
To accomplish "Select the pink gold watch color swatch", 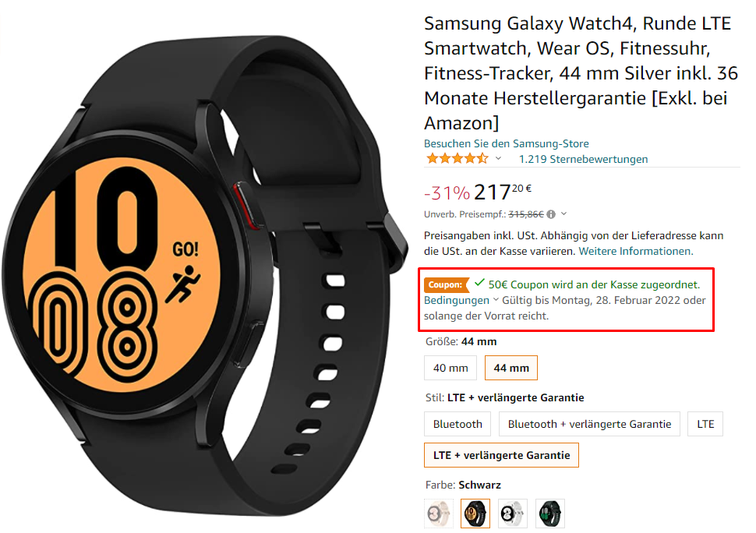I will [439, 514].
